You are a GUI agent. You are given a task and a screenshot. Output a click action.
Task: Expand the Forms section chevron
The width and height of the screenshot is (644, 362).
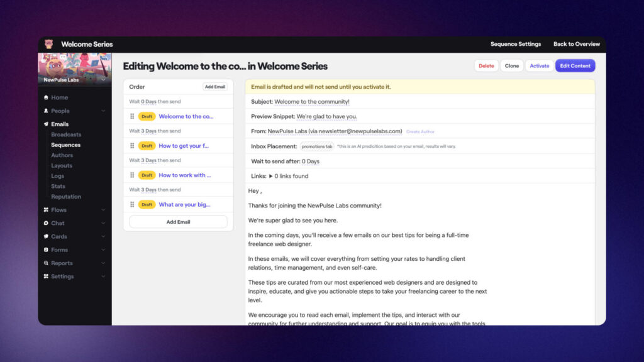tap(103, 250)
